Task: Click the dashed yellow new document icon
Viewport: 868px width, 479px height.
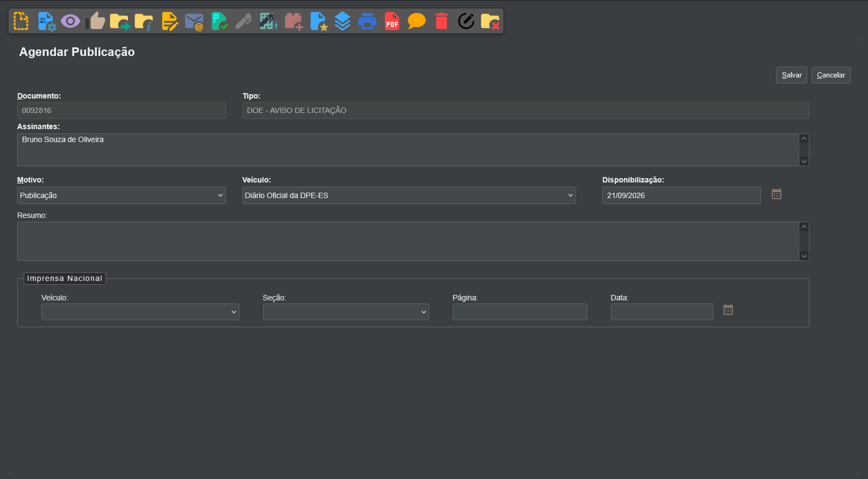Action: tap(21, 21)
